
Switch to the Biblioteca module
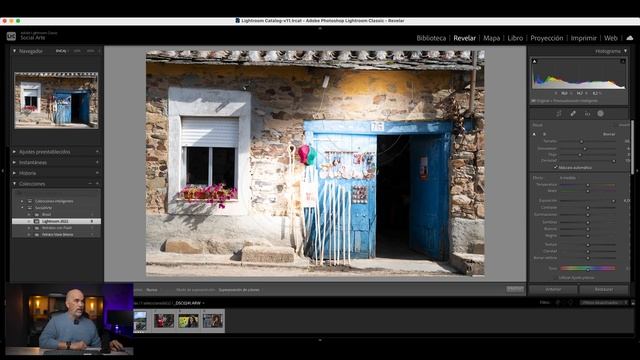tap(431, 38)
